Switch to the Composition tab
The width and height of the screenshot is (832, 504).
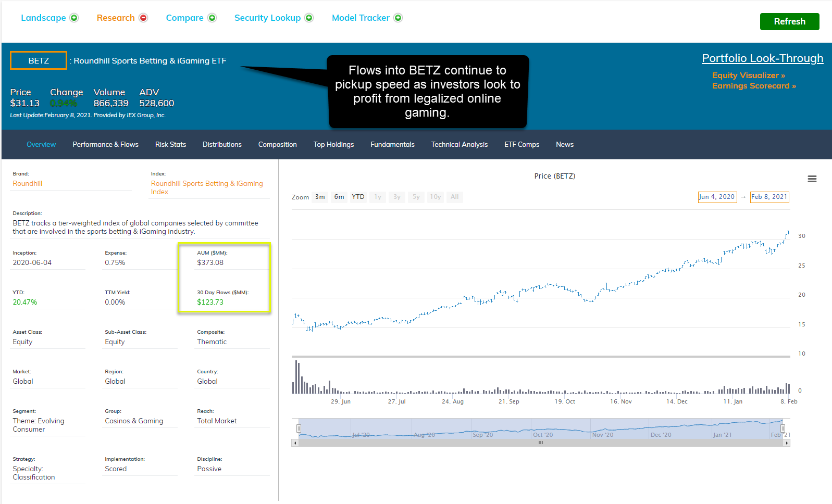277,145
